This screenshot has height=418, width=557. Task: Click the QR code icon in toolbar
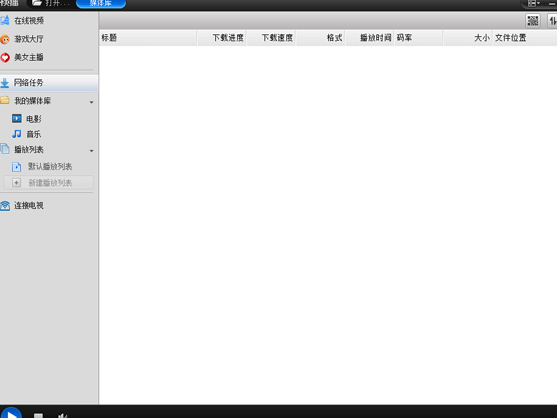point(532,21)
